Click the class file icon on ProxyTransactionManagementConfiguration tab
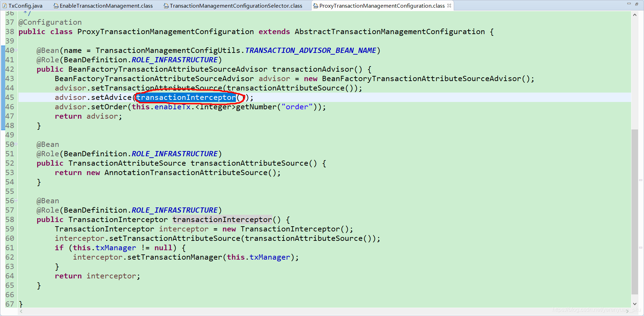This screenshot has width=644, height=316. coord(315,6)
